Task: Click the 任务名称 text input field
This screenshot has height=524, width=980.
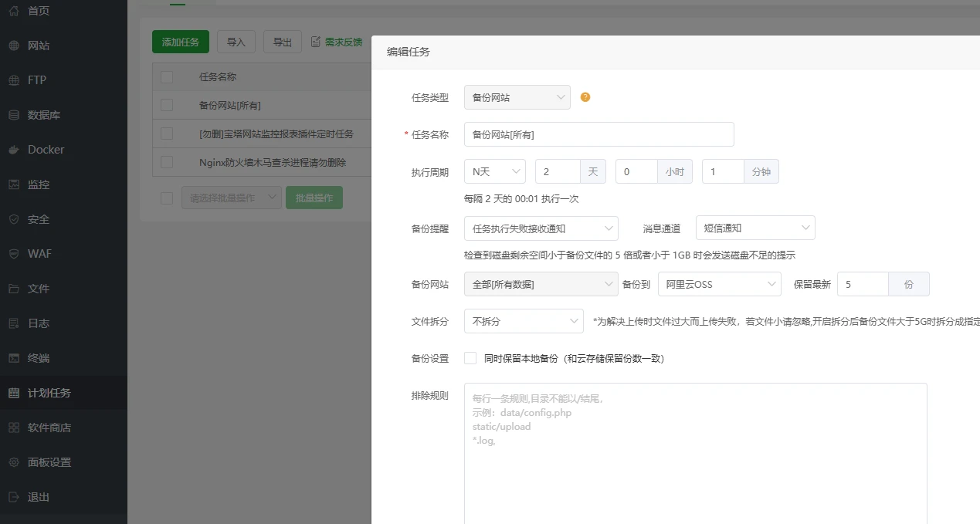Action: (599, 134)
